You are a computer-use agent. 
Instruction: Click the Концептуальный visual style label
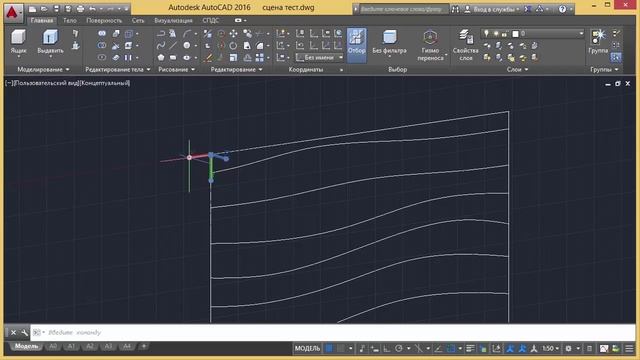(x=105, y=83)
